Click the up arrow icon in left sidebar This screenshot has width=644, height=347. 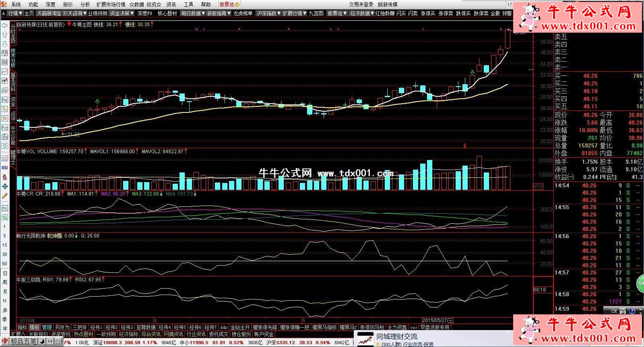4,35
